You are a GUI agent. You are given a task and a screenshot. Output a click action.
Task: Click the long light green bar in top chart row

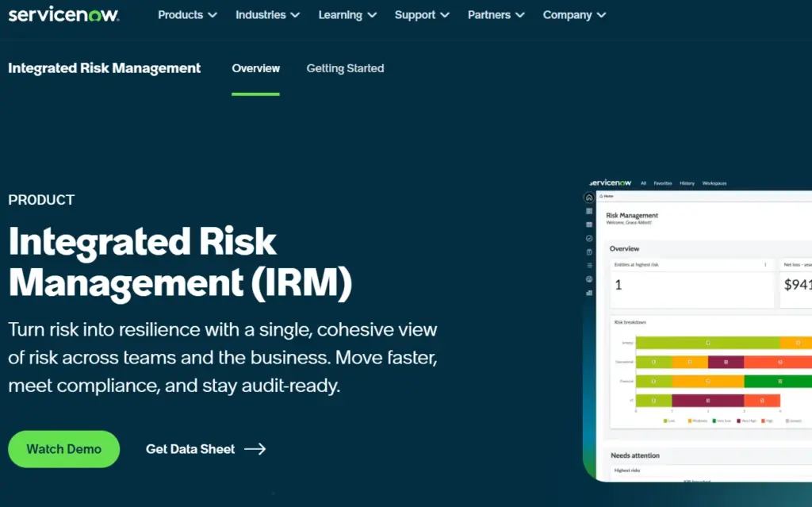[x=708, y=343]
